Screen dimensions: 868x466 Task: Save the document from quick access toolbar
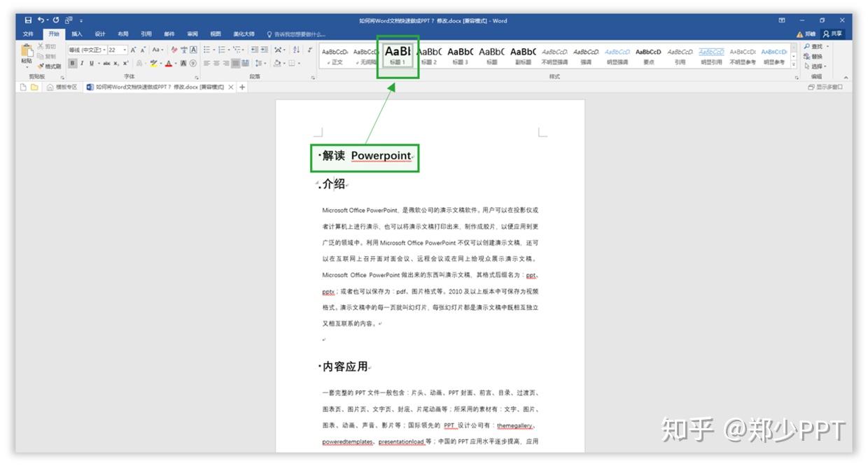(x=28, y=20)
